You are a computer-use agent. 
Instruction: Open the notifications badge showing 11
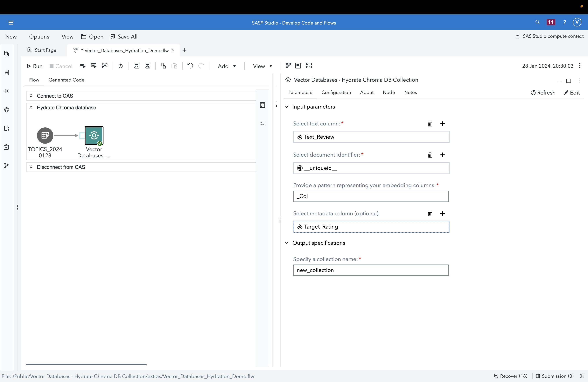(551, 22)
